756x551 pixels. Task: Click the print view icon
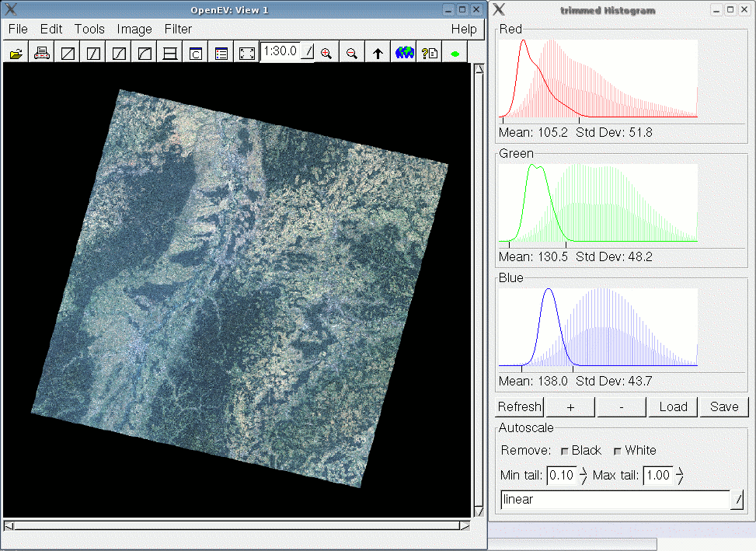[42, 54]
